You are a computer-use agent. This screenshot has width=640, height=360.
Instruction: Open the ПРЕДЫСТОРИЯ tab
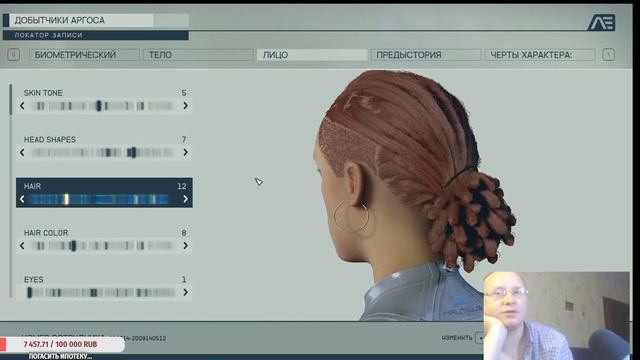pos(426,55)
